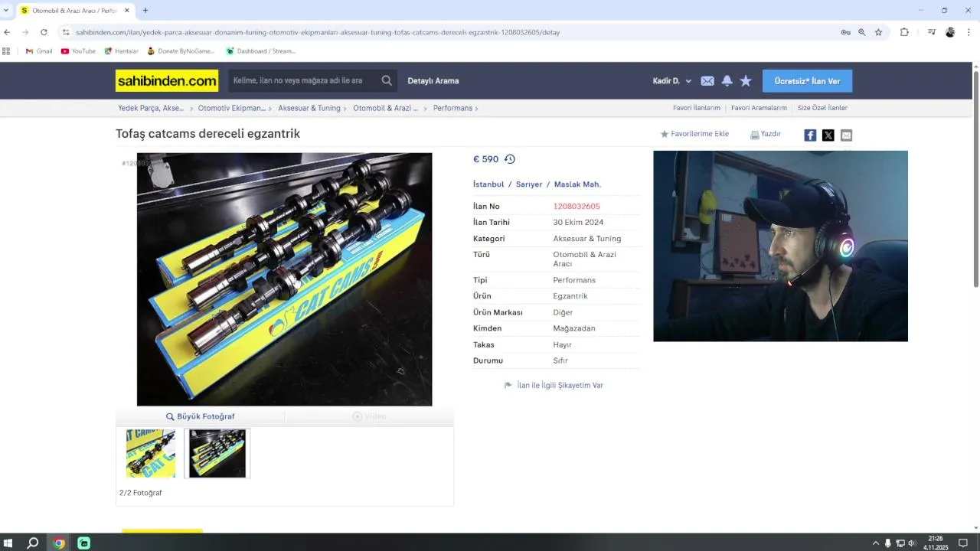Open the tab search dropdown arrow

(6, 11)
